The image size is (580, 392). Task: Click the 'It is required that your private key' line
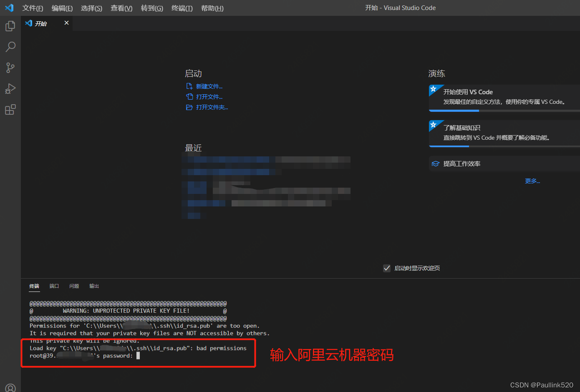[149, 333]
